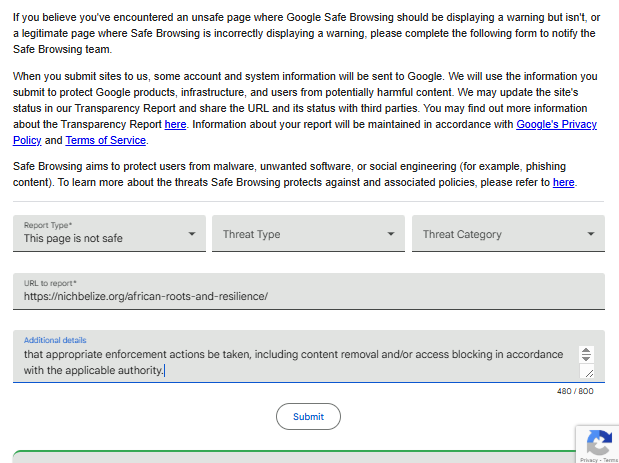The image size is (619, 463).
Task: Click the Additional details label
Action: pos(55,340)
